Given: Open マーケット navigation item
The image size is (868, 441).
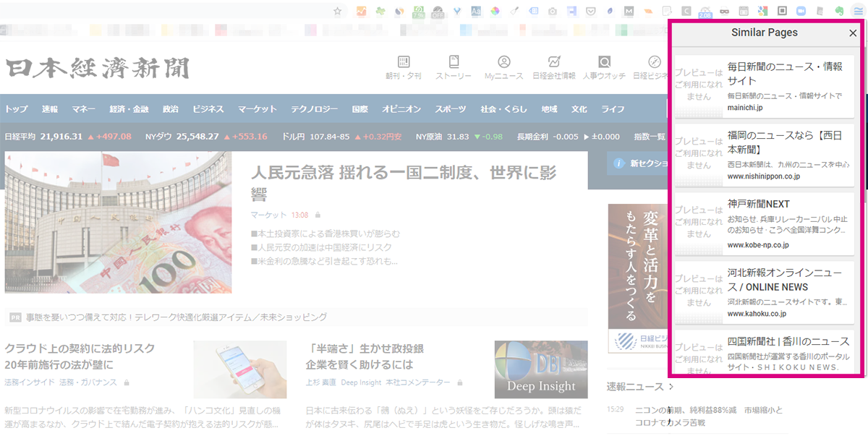Looking at the screenshot, I should coord(258,109).
